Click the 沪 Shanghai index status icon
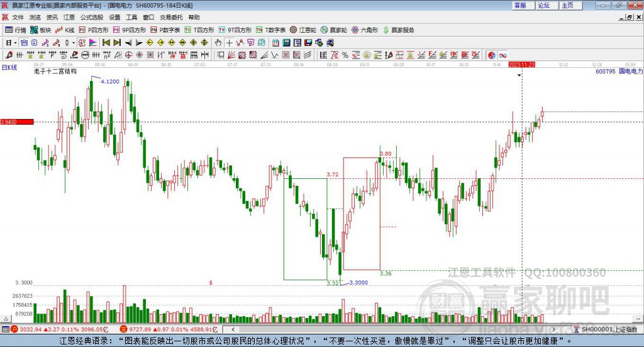This screenshot has width=644, height=347. click(14, 329)
